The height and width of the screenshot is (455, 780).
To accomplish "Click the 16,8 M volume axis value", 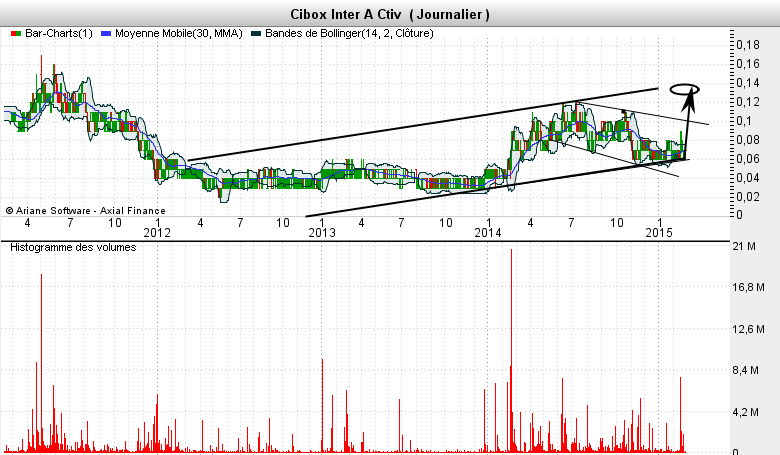I will coord(748,287).
